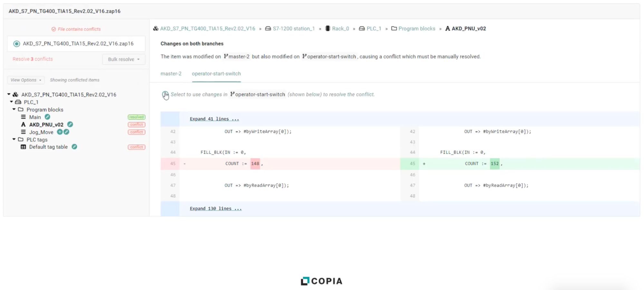
Task: Open Program blocks breadcrumb link
Action: [417, 29]
